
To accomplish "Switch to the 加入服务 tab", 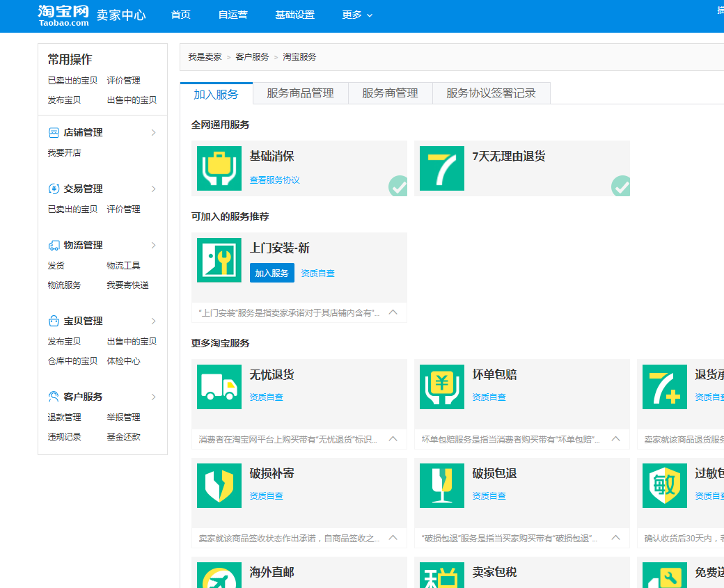I will click(216, 94).
